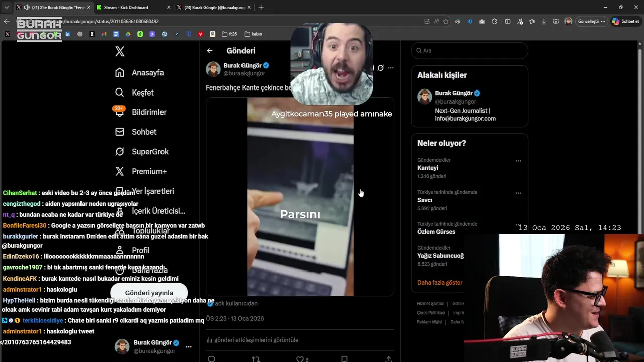Viewport: 644px width, 362px height.
Task: Open the post's three-dot more menu
Action: pyautogui.click(x=391, y=68)
